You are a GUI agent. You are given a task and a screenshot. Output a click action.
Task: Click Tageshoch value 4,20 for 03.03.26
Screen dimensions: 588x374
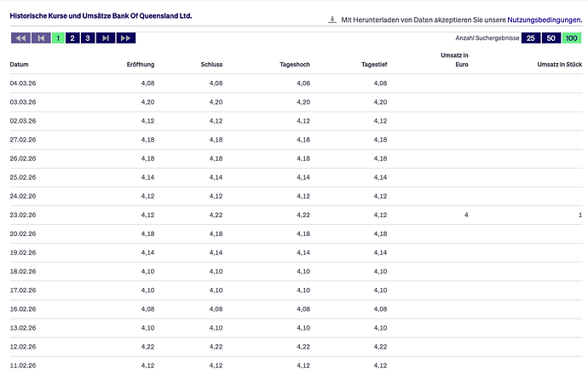tap(303, 102)
